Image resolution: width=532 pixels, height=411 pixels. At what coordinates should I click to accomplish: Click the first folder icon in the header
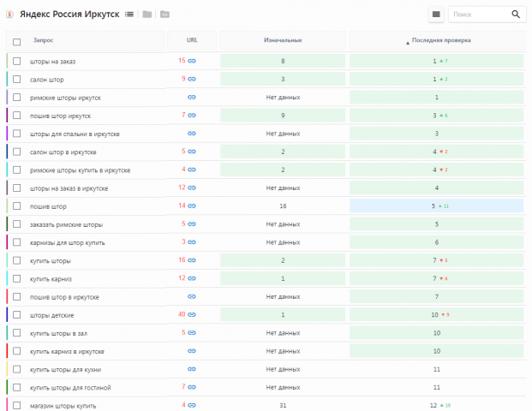[146, 15]
